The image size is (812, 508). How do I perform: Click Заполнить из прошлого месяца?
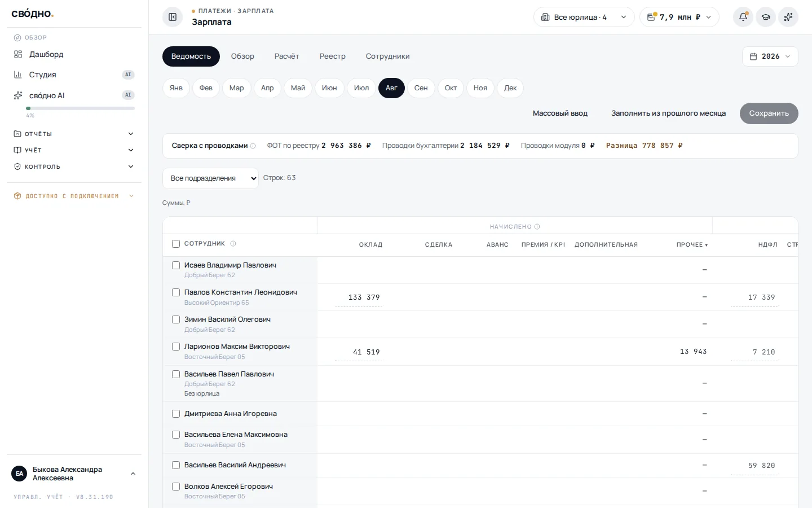tap(668, 113)
